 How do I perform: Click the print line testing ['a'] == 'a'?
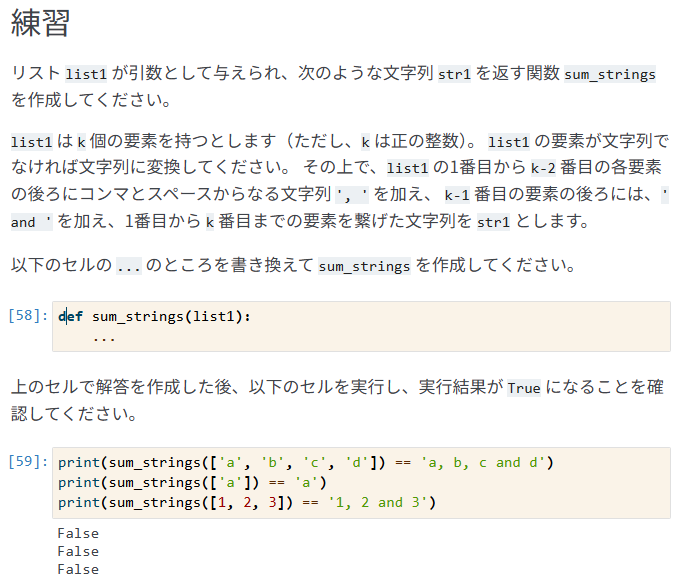(x=190, y=482)
